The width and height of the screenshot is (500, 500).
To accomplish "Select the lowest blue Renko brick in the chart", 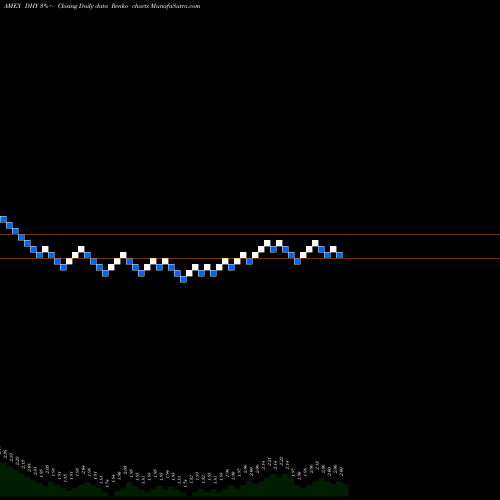I will (183, 279).
